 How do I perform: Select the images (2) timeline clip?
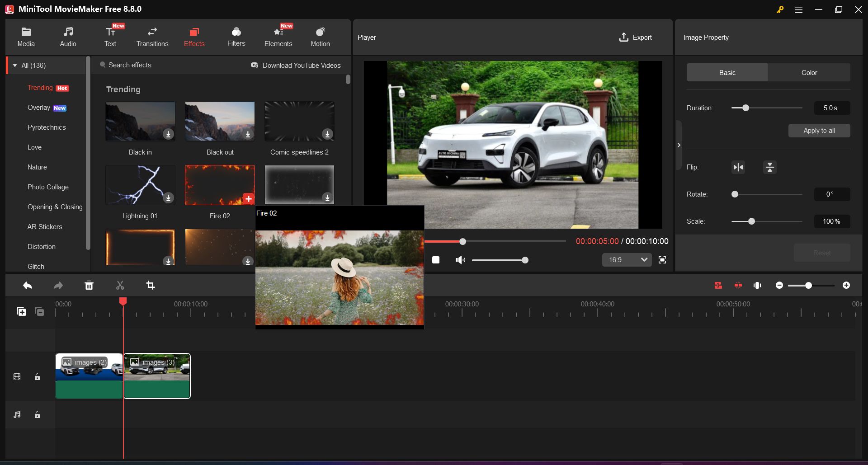pyautogui.click(x=89, y=376)
